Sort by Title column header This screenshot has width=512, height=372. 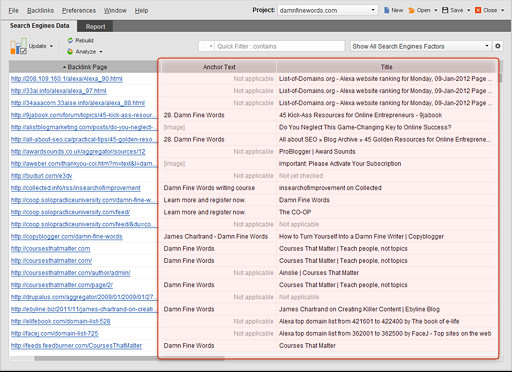point(386,67)
